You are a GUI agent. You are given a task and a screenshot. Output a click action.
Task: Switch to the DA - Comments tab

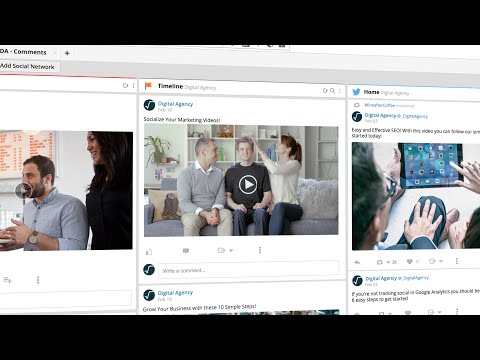coord(24,52)
